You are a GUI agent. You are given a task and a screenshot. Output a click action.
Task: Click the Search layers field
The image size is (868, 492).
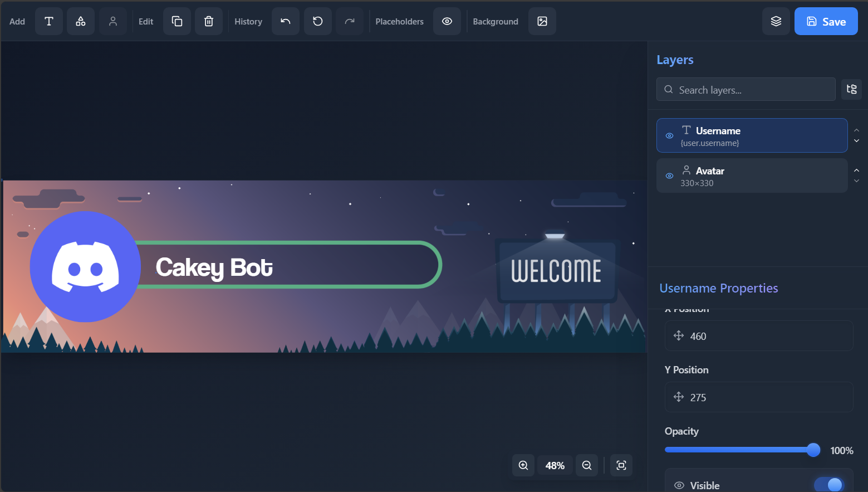tap(746, 89)
